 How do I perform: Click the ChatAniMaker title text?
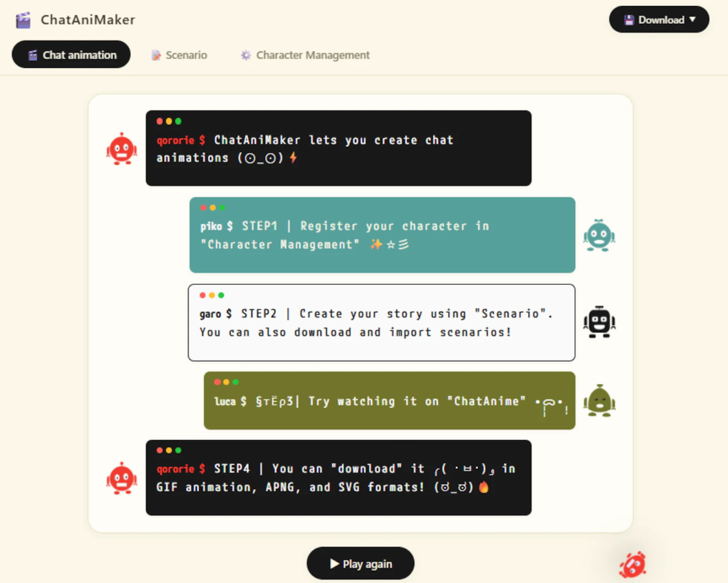[x=88, y=20]
